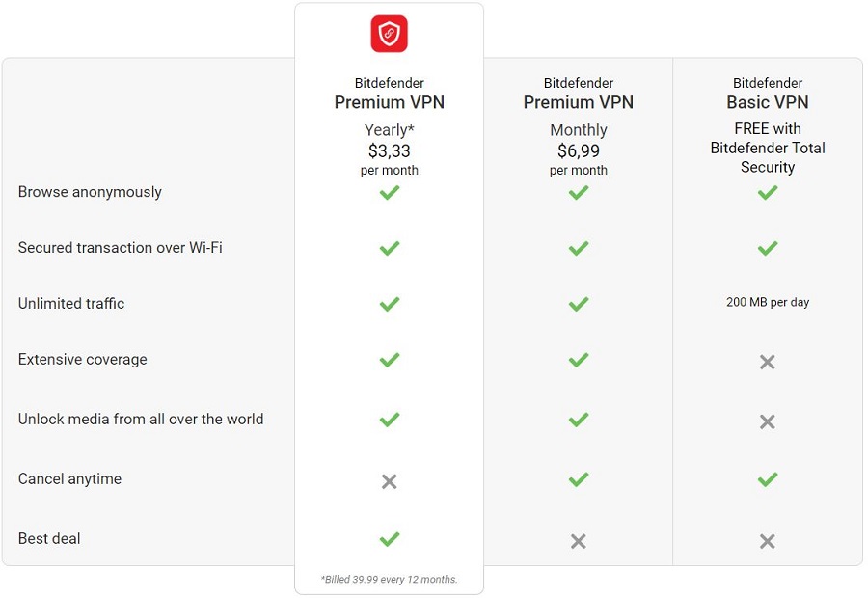Image resolution: width=868 pixels, height=598 pixels.
Task: Click the red Bitdefender VPN shield logo
Action: pos(390,34)
